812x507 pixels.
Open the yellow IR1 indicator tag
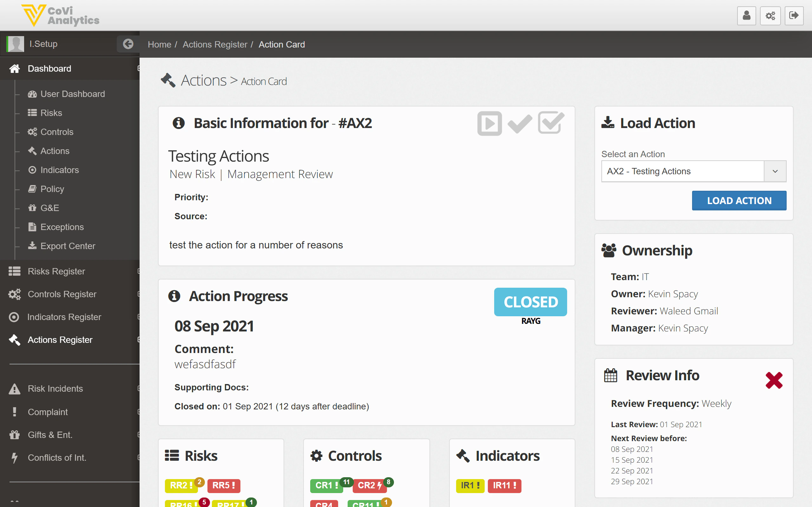[x=470, y=485]
